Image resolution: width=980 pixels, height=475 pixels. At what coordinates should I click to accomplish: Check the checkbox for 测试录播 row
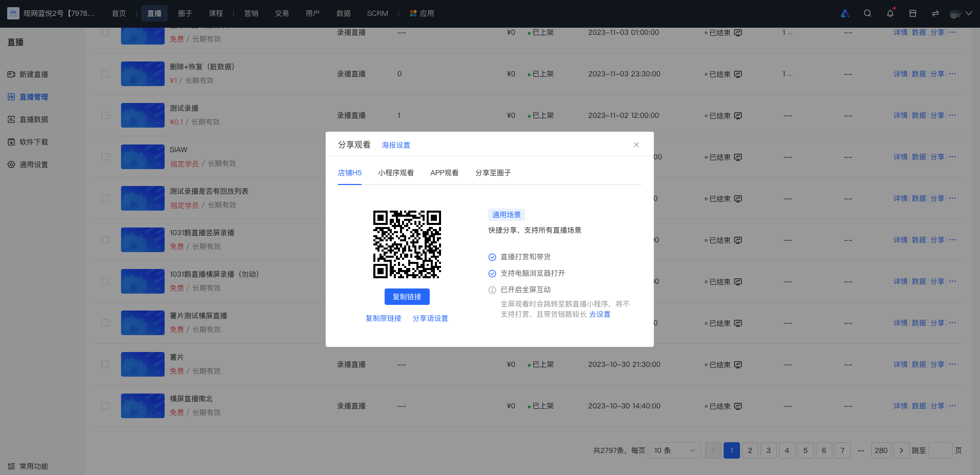pos(105,115)
